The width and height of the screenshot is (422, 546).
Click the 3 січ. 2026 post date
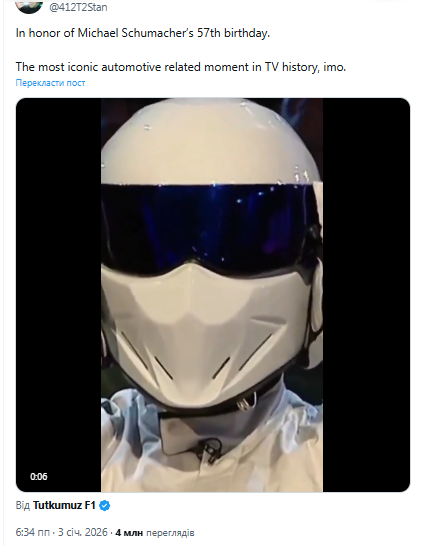(83, 532)
